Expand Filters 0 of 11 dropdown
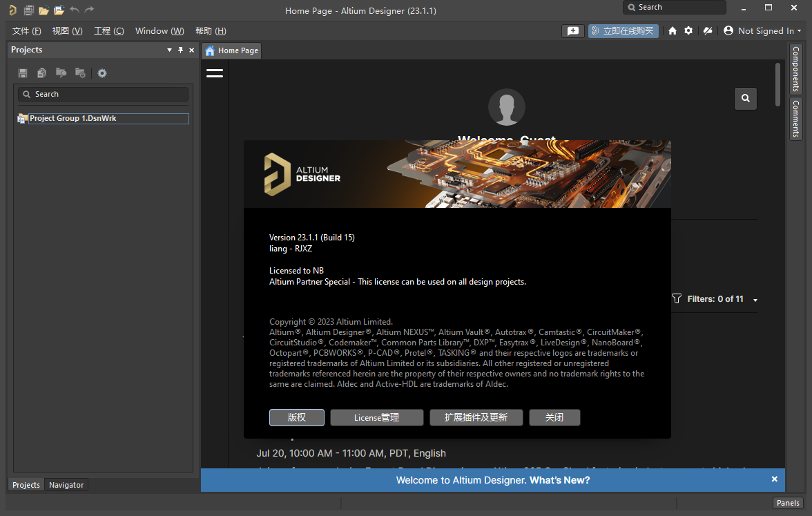Image resolution: width=812 pixels, height=516 pixels. (755, 300)
